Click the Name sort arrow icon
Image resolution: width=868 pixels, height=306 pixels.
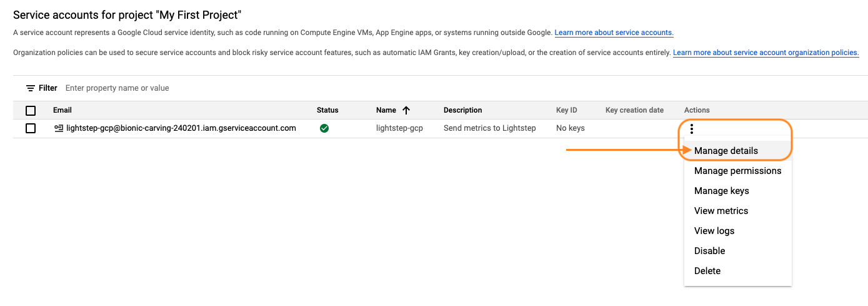(406, 110)
